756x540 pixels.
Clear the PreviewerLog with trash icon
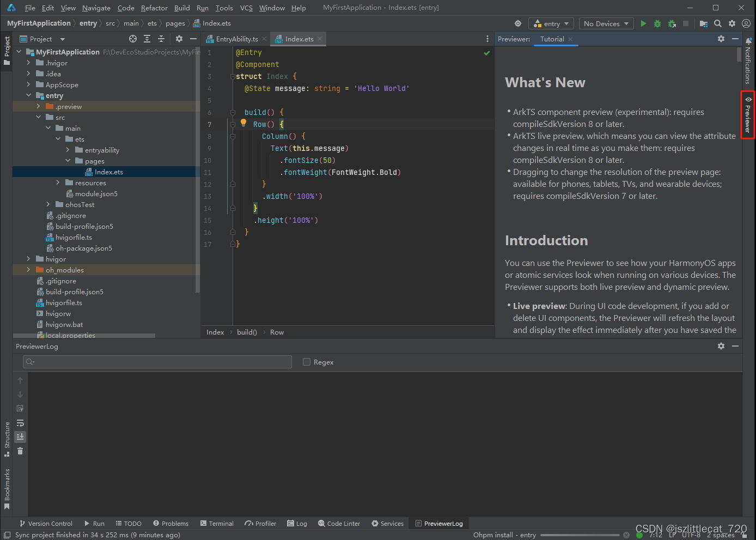[20, 451]
